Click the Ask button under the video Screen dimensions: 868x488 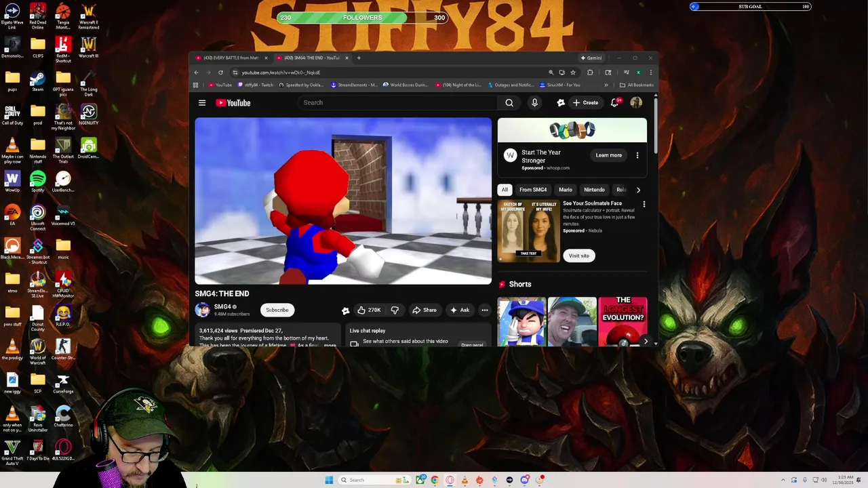pos(460,310)
